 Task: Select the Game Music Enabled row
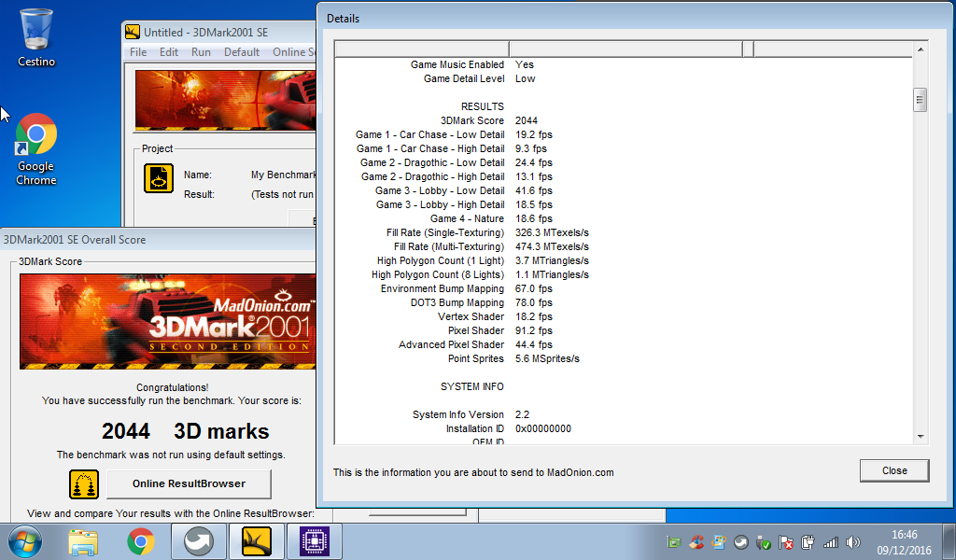click(x=471, y=64)
